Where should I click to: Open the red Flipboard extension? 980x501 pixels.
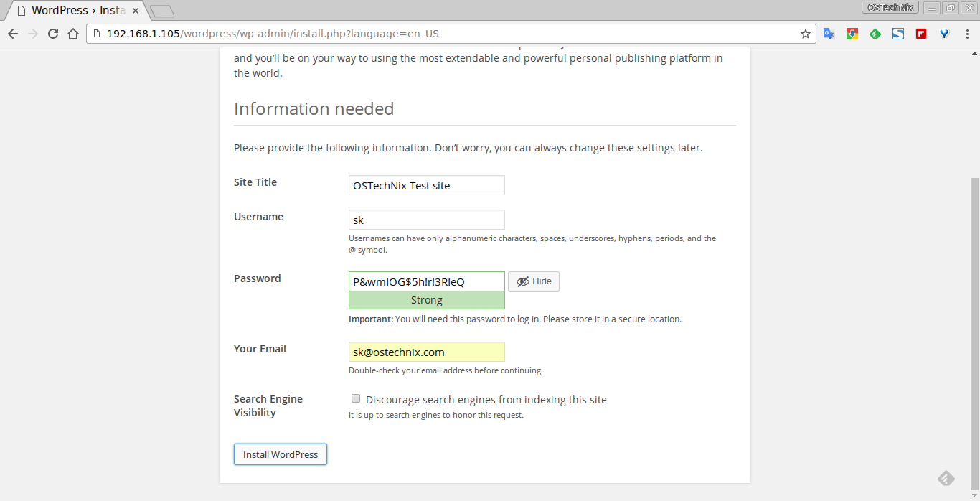pyautogui.click(x=921, y=34)
